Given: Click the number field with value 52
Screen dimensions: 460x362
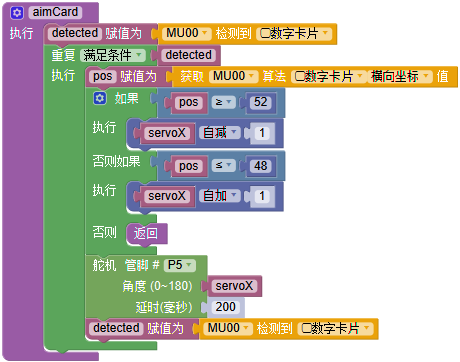Looking at the screenshot, I should (x=260, y=102).
